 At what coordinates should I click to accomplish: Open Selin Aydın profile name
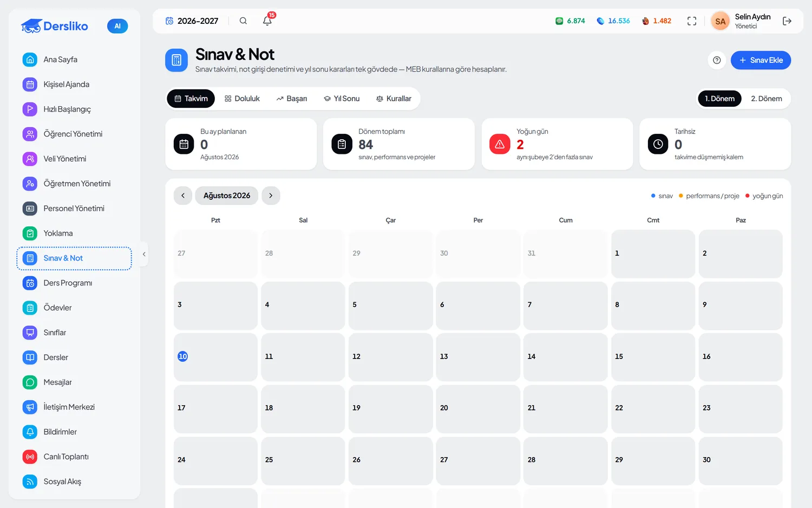(752, 17)
